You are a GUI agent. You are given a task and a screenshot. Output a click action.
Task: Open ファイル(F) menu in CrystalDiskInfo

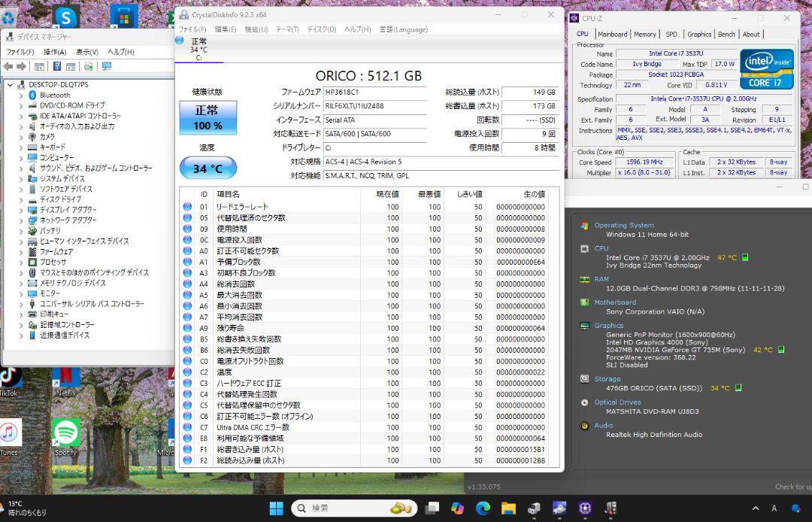[x=192, y=29]
